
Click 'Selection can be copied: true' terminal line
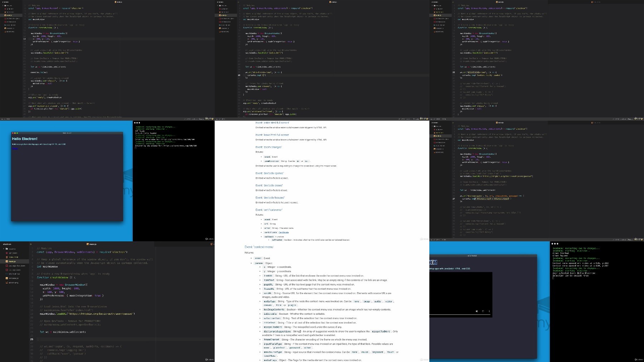tap(570, 276)
